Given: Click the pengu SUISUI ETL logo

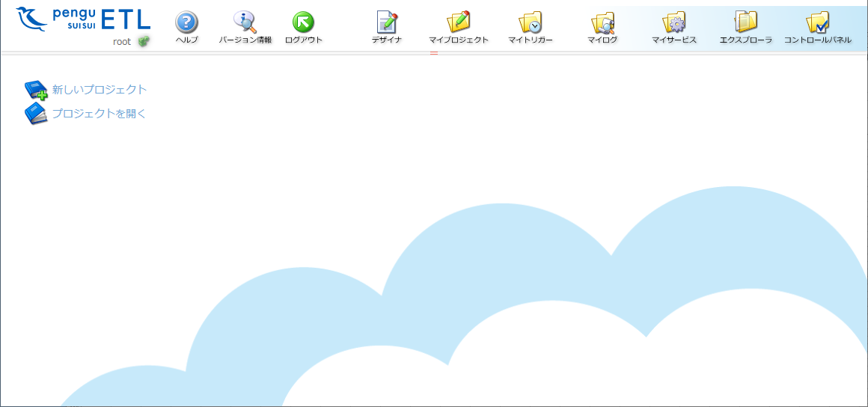Looking at the screenshot, I should tap(82, 19).
